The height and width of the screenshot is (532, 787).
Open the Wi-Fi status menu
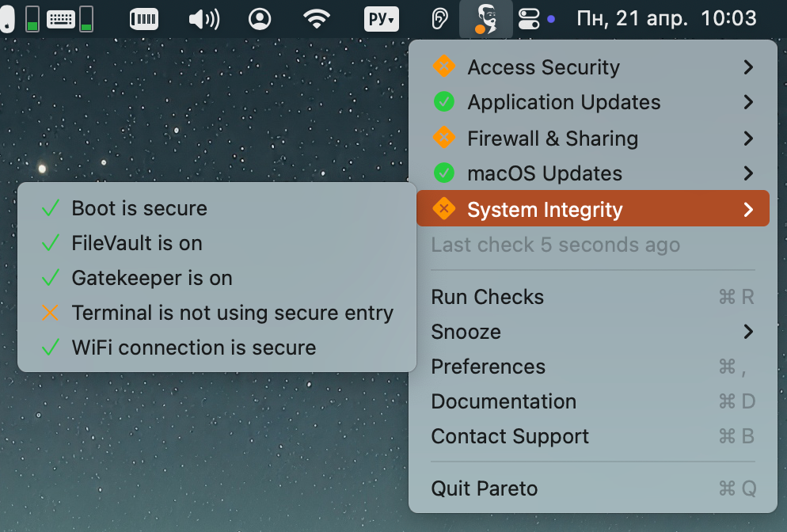click(317, 19)
